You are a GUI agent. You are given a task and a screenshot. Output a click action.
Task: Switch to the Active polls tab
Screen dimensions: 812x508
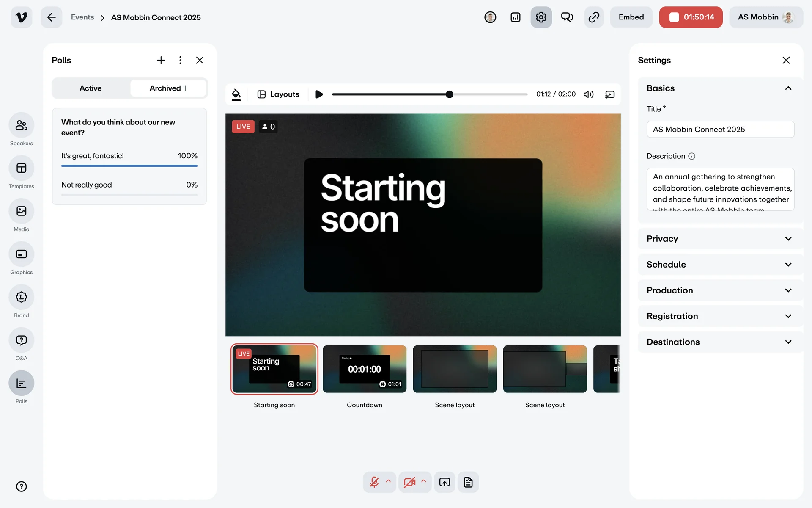[91, 88]
